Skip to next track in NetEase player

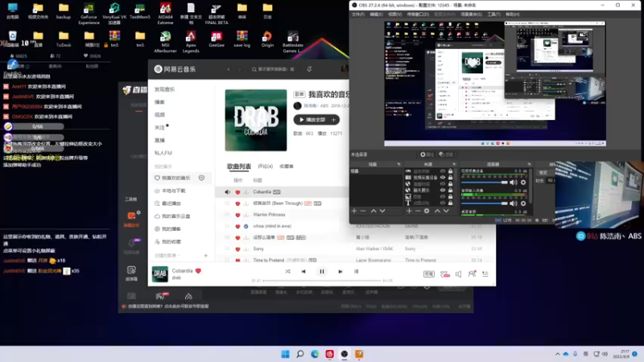(x=340, y=271)
